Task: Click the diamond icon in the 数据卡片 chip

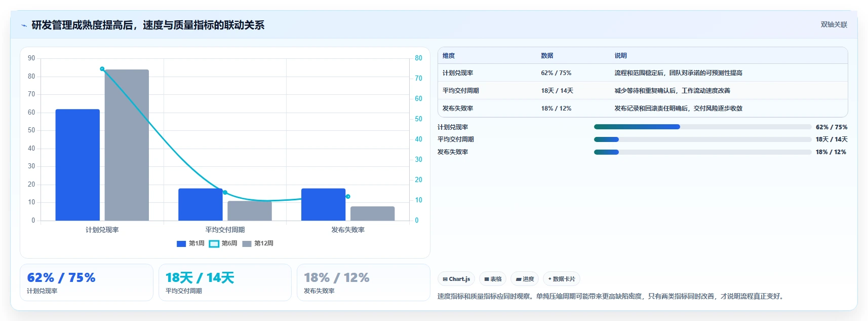Action: [x=549, y=279]
